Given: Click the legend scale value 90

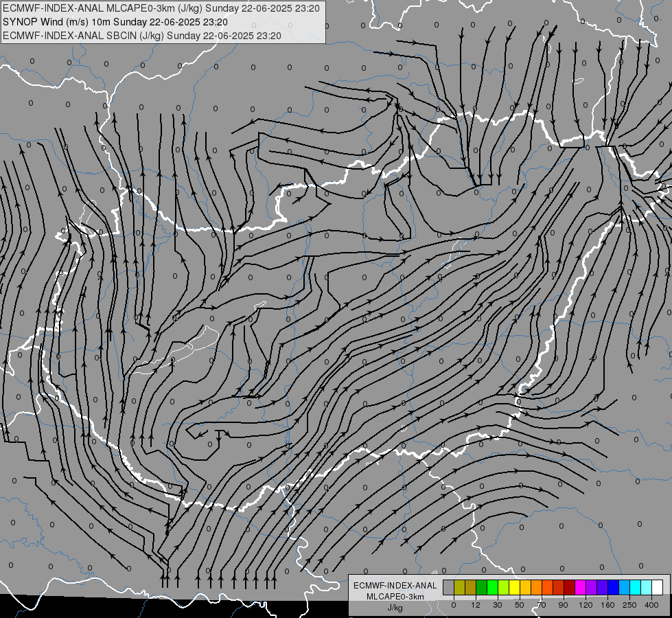Looking at the screenshot, I should pyautogui.click(x=563, y=605).
